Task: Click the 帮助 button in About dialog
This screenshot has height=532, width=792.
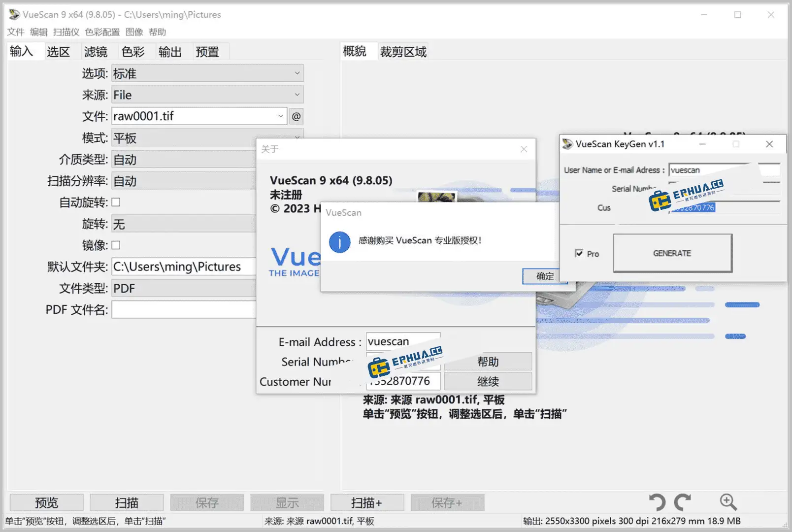Action: coord(488,362)
